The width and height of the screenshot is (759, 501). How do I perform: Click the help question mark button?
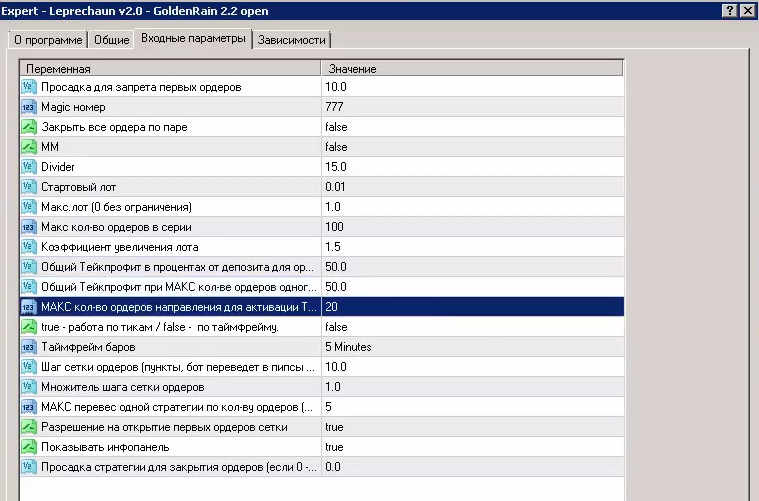(729, 10)
